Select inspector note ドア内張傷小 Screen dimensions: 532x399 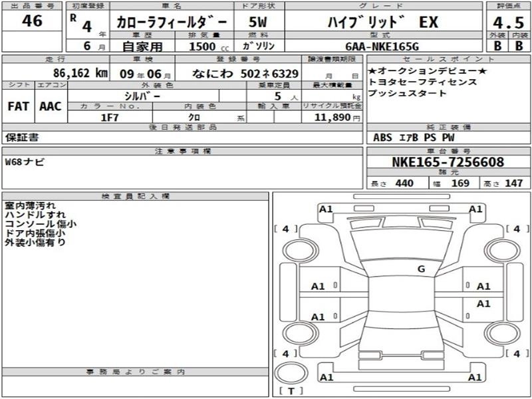[35, 233]
